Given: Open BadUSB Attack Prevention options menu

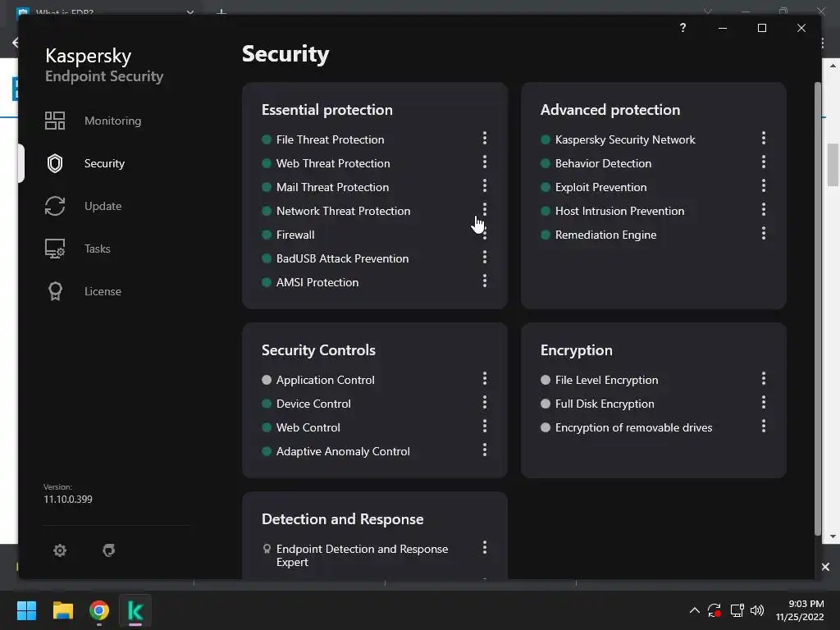Looking at the screenshot, I should [485, 257].
